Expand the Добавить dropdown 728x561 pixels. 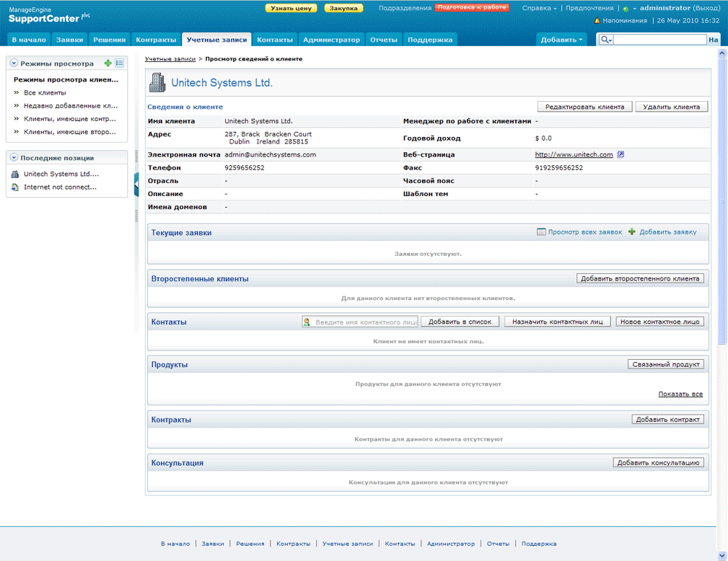[561, 40]
